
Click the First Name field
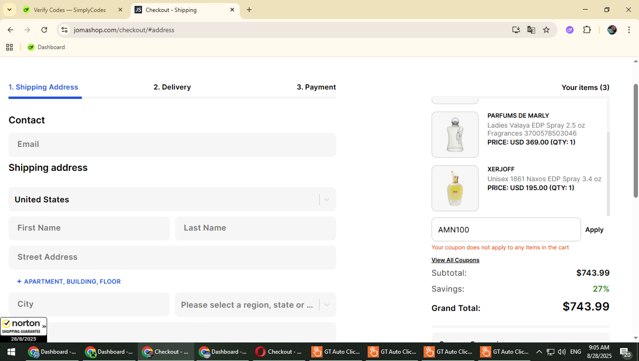89,228
